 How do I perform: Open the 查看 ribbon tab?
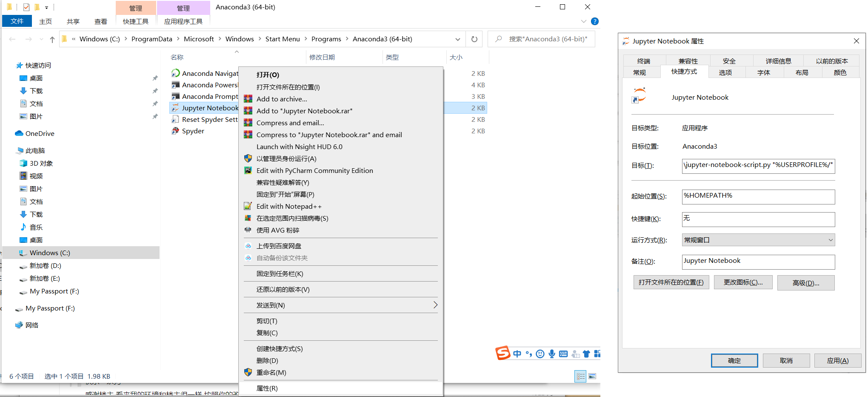pos(100,21)
